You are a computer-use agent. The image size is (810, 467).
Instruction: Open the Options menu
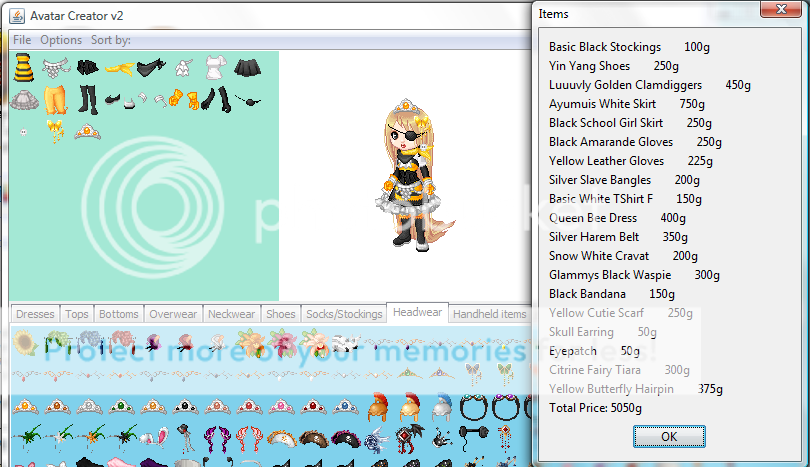[61, 40]
